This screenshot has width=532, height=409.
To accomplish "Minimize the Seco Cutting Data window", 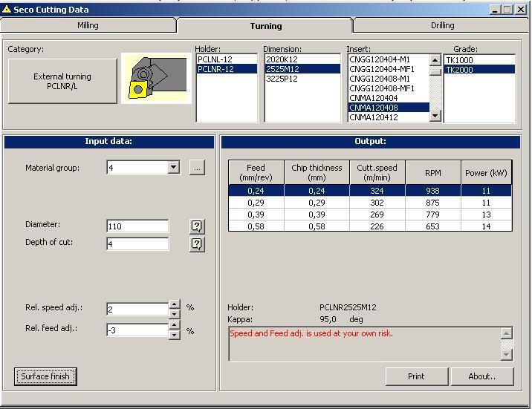I will [x=495, y=10].
